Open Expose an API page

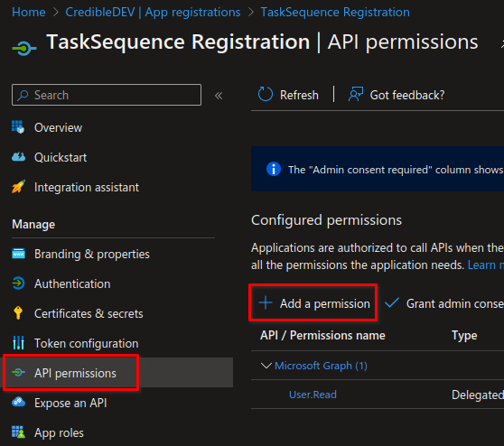[x=70, y=403]
